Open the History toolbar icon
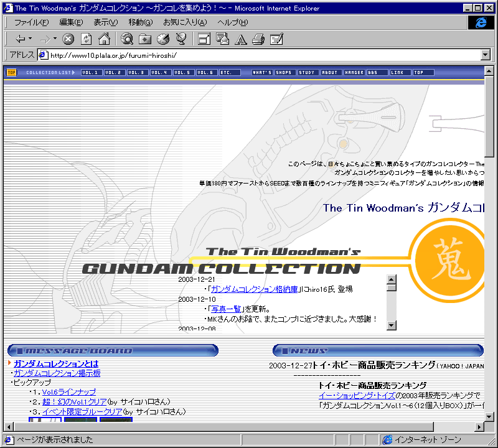The height and width of the screenshot is (448, 498). (x=163, y=39)
